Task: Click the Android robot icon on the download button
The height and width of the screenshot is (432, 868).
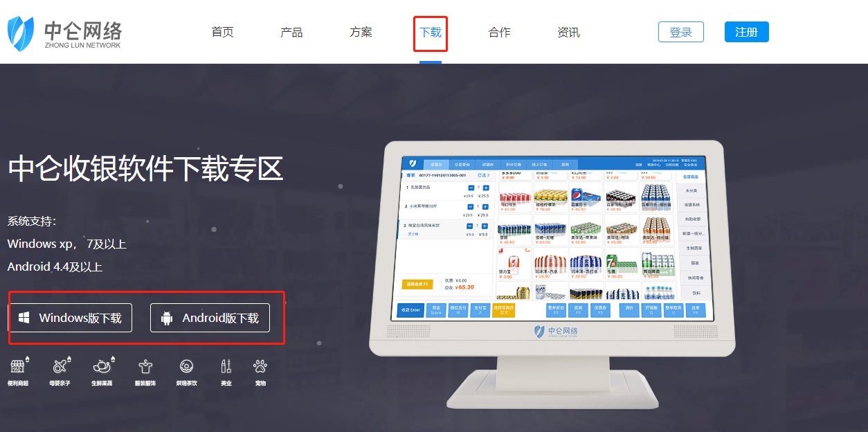Action: [166, 317]
